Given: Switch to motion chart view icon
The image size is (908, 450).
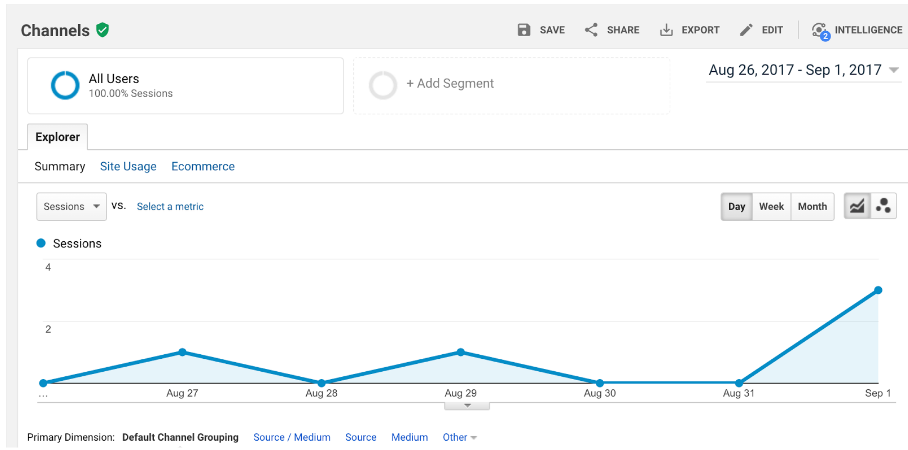Looking at the screenshot, I should (x=884, y=206).
